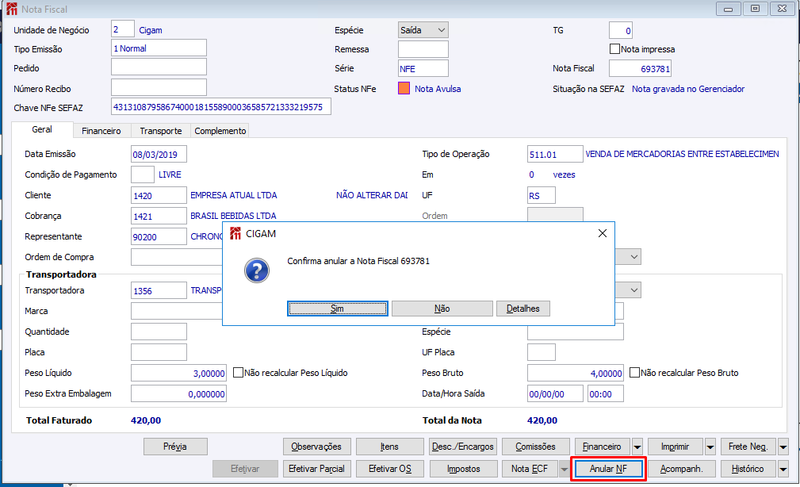The width and height of the screenshot is (800, 487).
Task: Click the Chave NFe SEFAZ field
Action: tap(221, 107)
